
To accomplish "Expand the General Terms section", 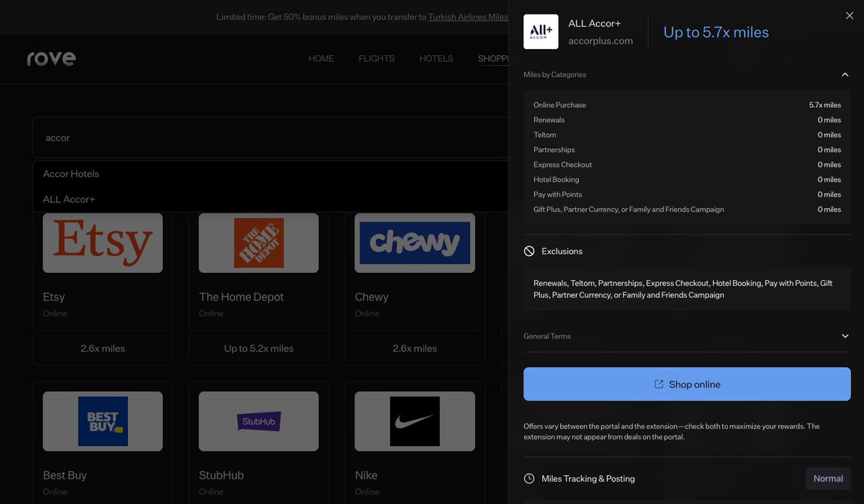I will click(x=845, y=336).
